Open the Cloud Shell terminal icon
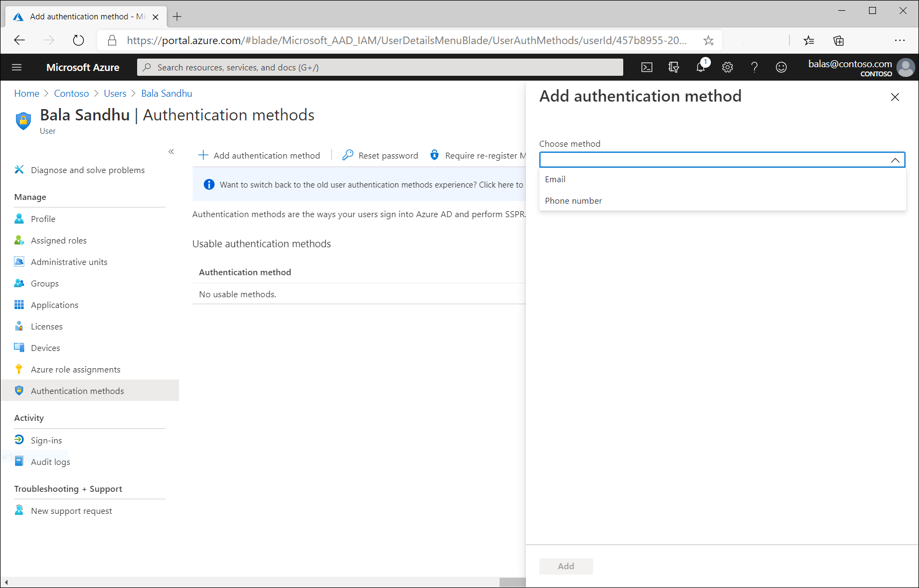Viewport: 919px width, 588px height. tap(647, 67)
